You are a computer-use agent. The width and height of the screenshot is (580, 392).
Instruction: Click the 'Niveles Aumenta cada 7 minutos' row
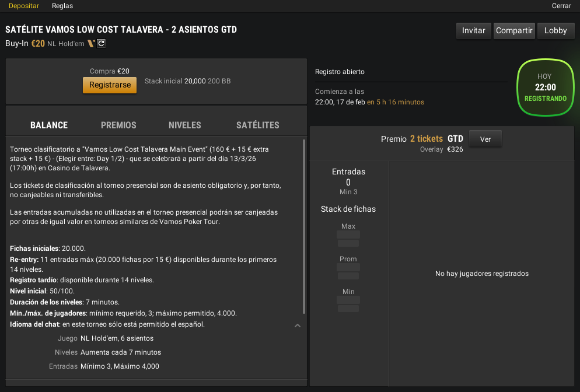(x=107, y=352)
